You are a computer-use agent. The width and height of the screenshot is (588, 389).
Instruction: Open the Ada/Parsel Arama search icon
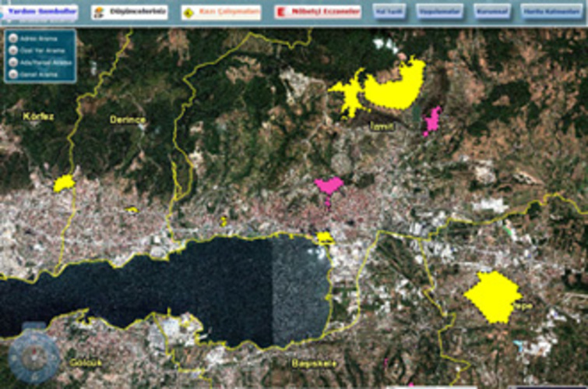click(x=13, y=63)
